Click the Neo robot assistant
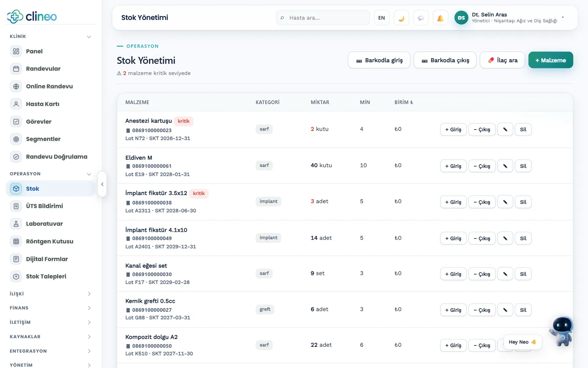 point(562,331)
